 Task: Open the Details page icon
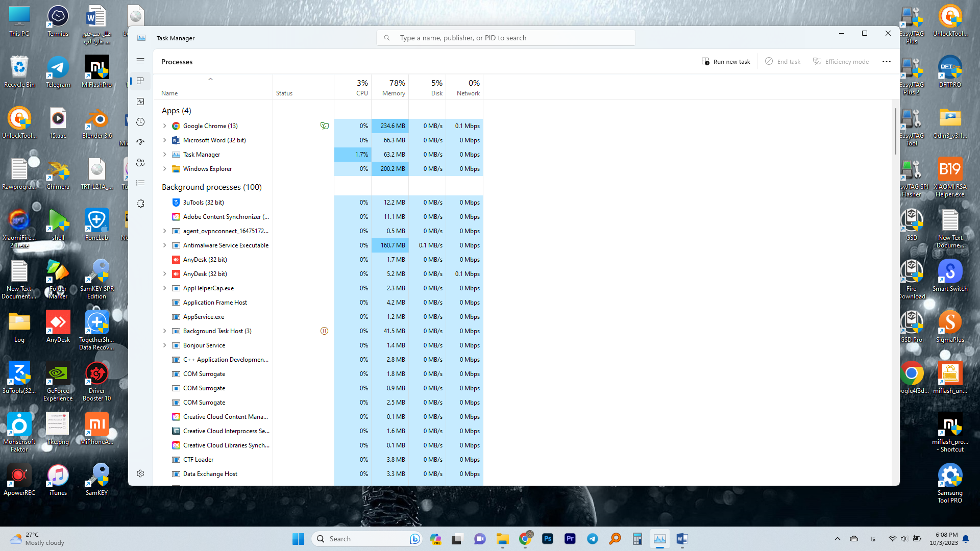140,183
